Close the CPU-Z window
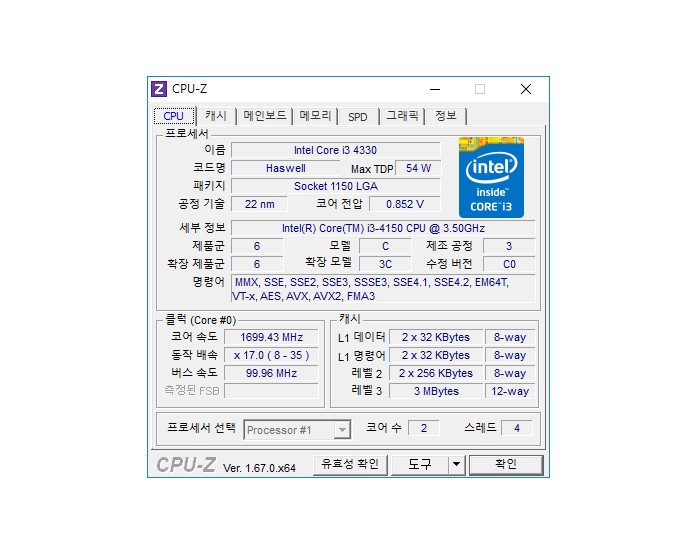The width and height of the screenshot is (696, 554). point(526,89)
